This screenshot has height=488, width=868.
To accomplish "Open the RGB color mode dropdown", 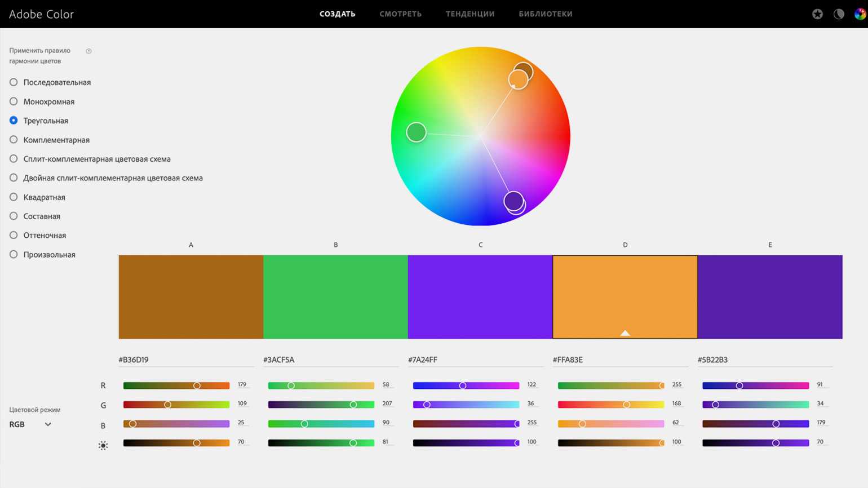I will click(30, 424).
